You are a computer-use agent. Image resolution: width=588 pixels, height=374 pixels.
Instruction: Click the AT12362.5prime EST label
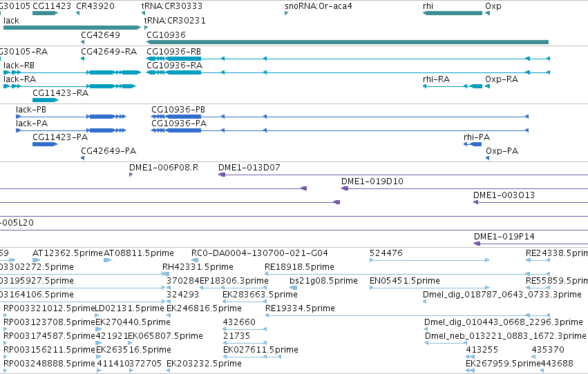coord(68,253)
